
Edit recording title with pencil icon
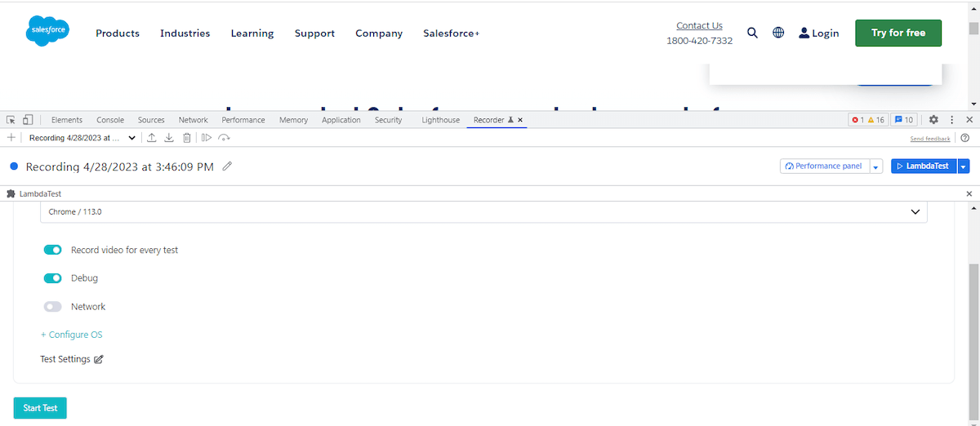[x=227, y=166]
